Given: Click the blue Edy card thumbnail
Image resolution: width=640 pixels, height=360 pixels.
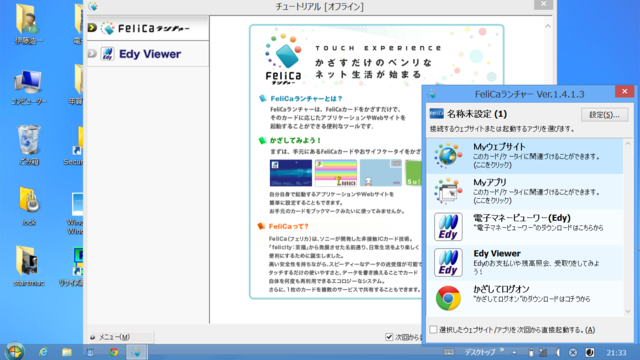Looking at the screenshot, I should pyautogui.click(x=291, y=173).
